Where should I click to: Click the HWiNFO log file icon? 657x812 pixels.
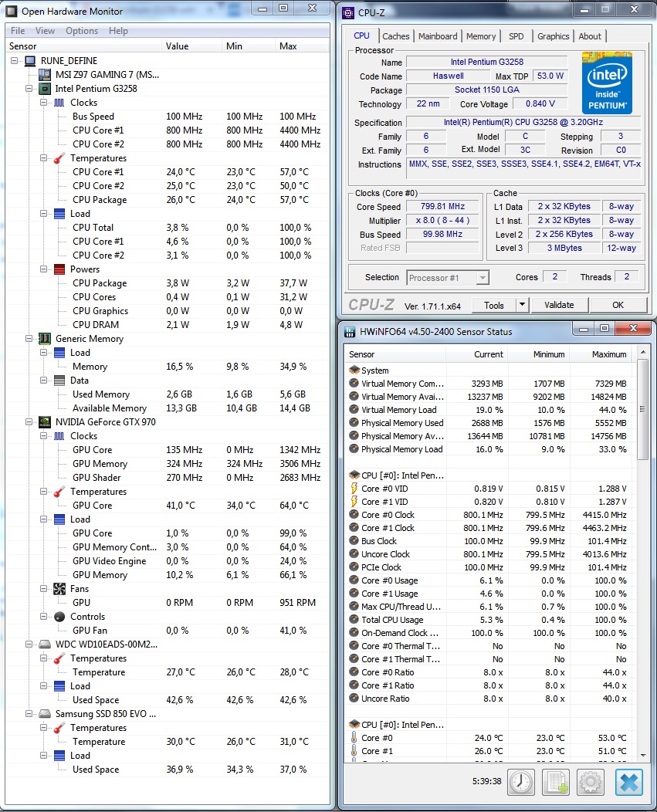click(x=556, y=781)
